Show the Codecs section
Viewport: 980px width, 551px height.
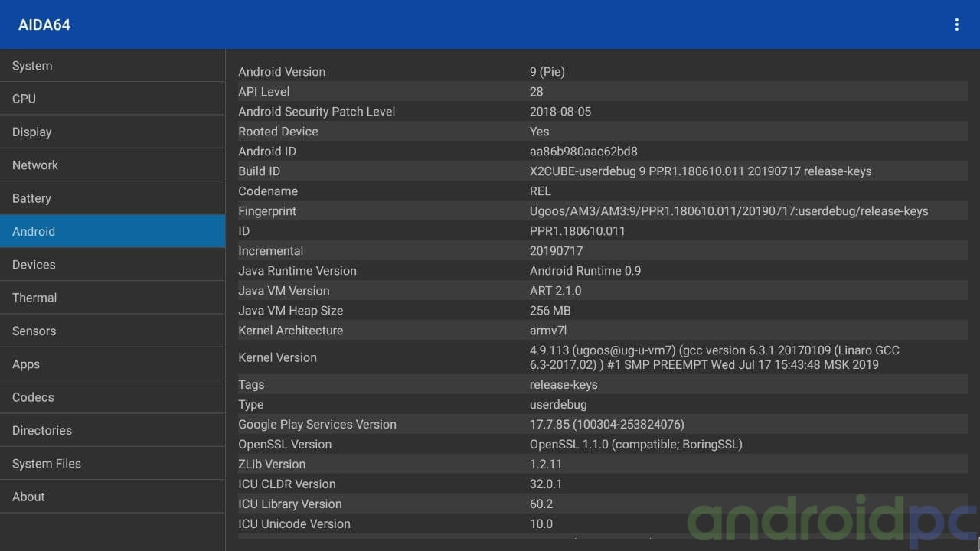(x=113, y=397)
